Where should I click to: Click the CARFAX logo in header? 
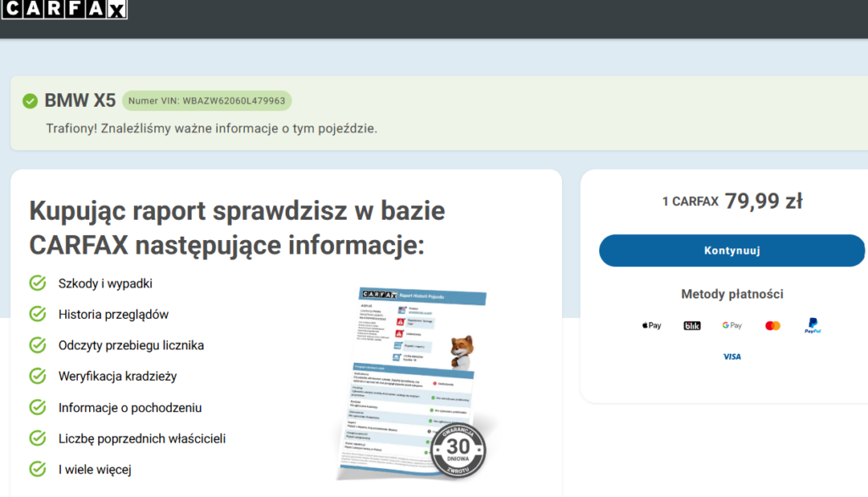pos(64,9)
